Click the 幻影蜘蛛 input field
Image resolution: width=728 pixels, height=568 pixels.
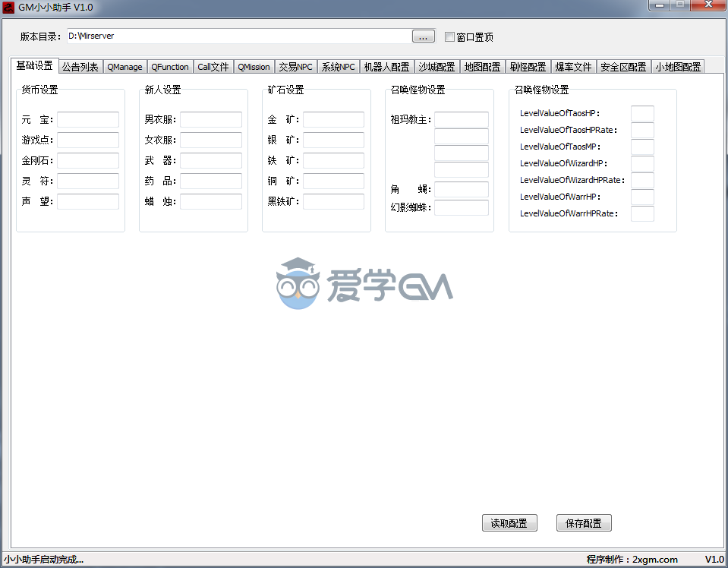[462, 207]
